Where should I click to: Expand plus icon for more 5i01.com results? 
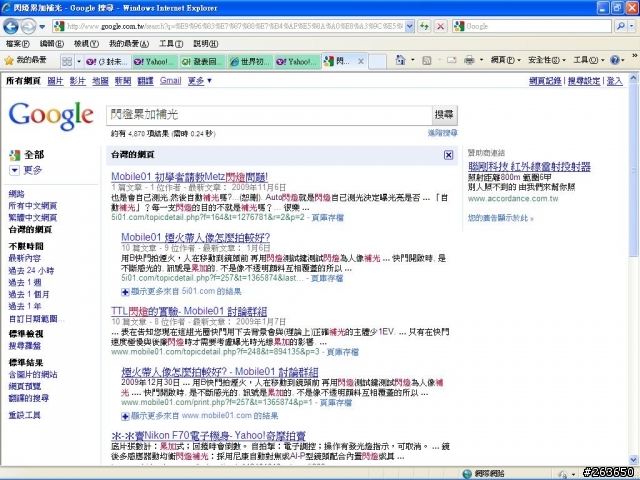[x=125, y=292]
